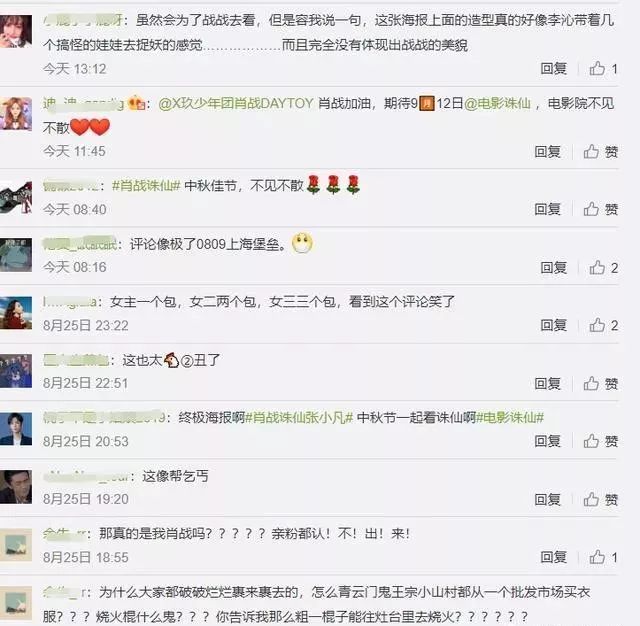Like the comment posted 今天 11:45
Viewport: 640px width, 626px height.
click(600, 152)
